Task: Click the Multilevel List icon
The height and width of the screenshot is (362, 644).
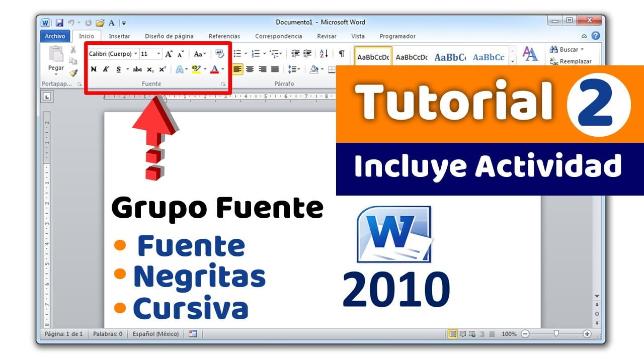Action: coord(274,54)
